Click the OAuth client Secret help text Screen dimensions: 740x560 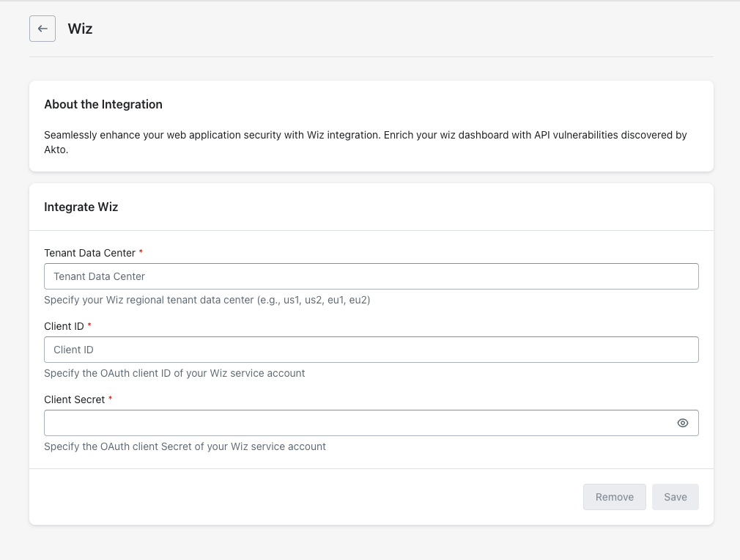tap(185, 446)
